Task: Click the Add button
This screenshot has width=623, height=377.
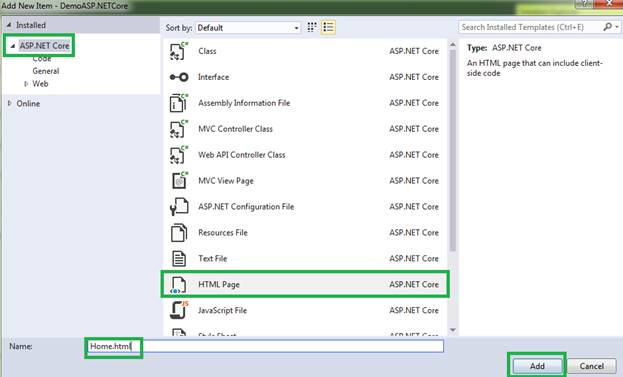Action: (537, 366)
